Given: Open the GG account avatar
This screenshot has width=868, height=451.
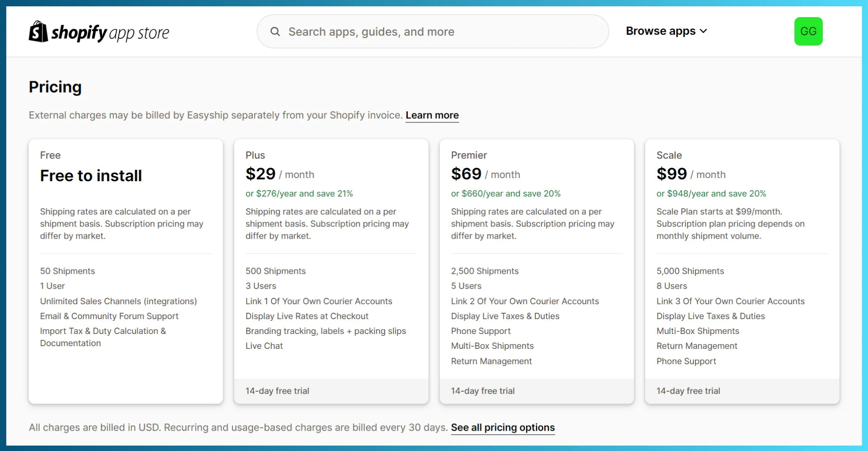Looking at the screenshot, I should [x=808, y=31].
